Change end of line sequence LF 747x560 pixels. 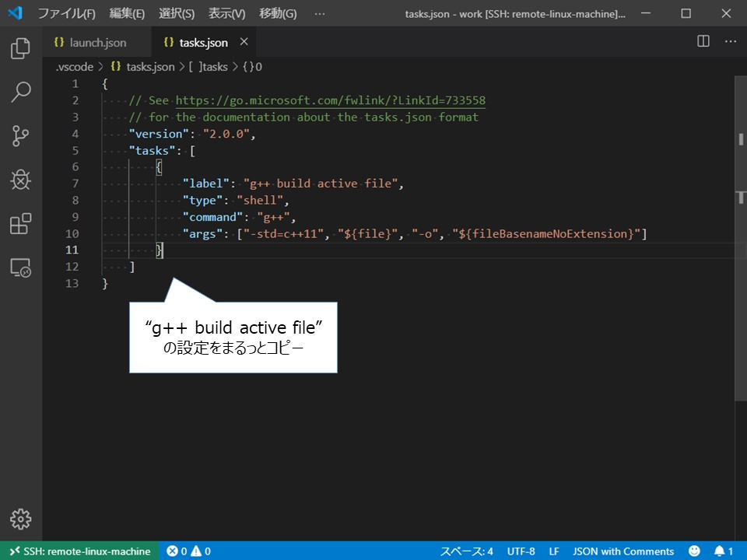point(553,551)
